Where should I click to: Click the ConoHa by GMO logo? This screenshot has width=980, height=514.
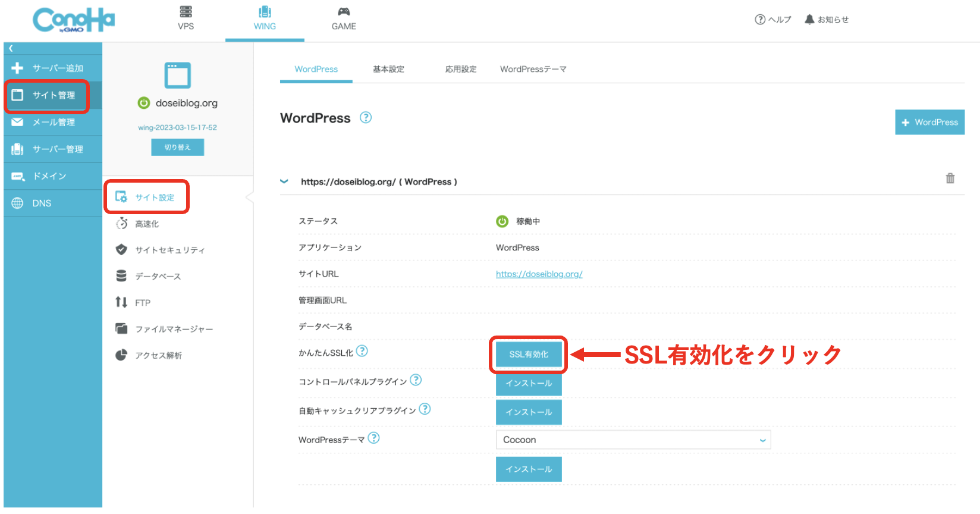[x=74, y=20]
